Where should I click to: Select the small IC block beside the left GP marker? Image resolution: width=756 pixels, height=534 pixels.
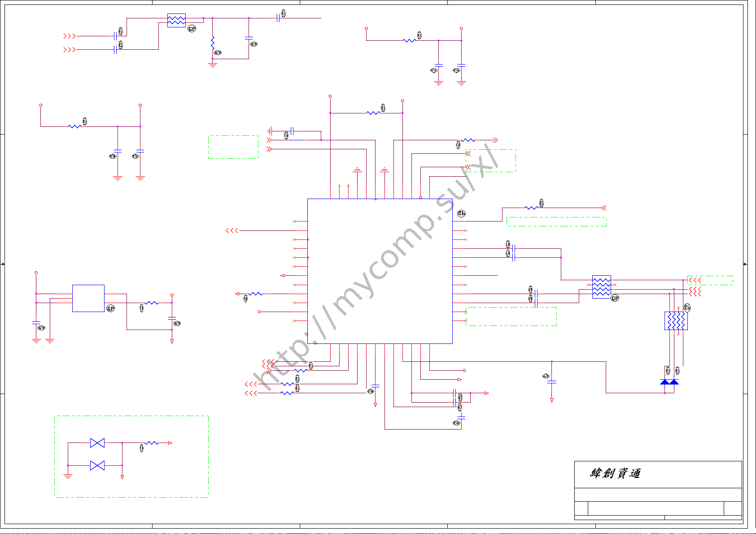(x=88, y=298)
